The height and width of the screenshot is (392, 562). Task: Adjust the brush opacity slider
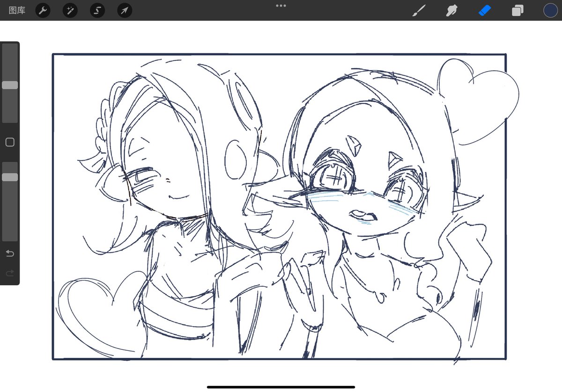10,201
